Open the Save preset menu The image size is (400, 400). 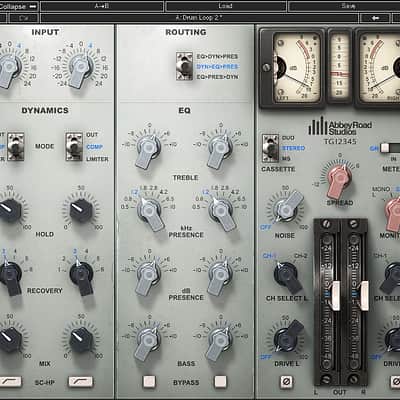[345, 6]
